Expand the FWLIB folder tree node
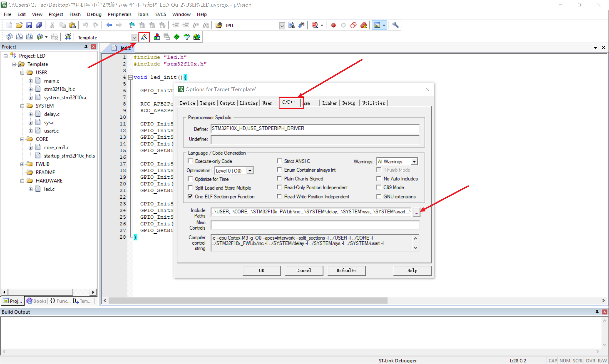The width and height of the screenshot is (609, 364). (x=22, y=164)
